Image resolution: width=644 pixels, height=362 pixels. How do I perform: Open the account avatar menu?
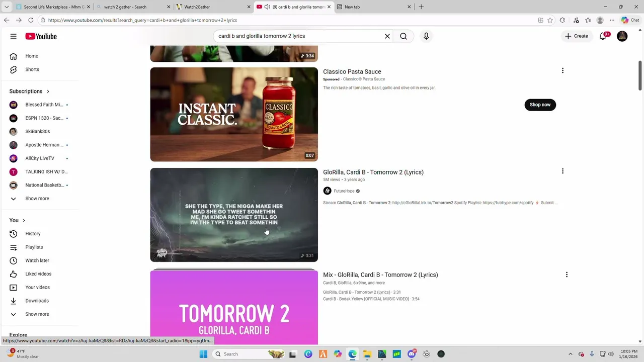point(622,36)
